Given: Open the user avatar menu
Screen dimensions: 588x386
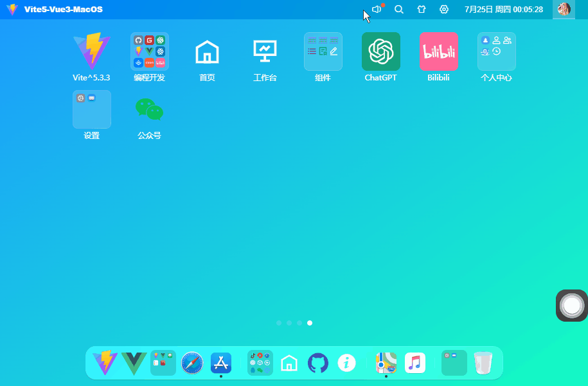Looking at the screenshot, I should (564, 9).
